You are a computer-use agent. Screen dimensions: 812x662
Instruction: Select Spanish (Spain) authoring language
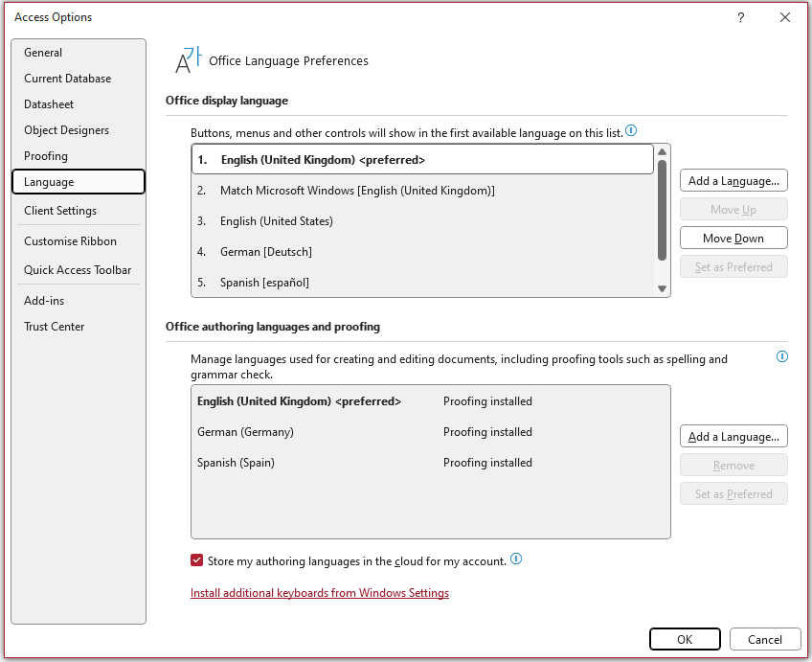(x=237, y=463)
